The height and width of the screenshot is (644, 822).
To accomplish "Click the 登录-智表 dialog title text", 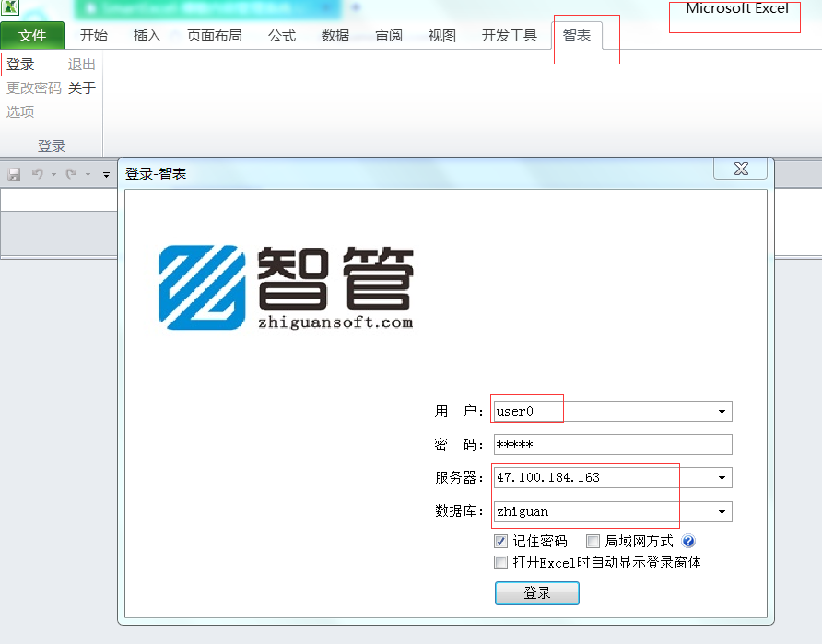I will pos(156,174).
